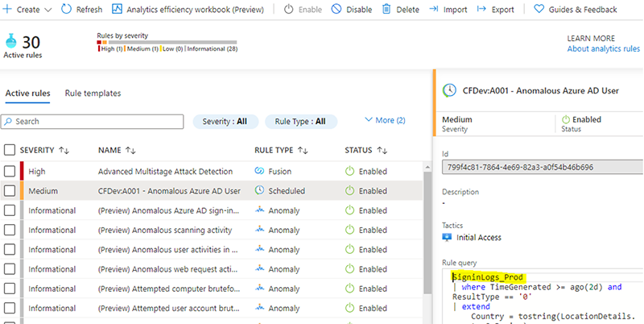Check the Anomalous scanning activity row
The height and width of the screenshot is (324, 644).
pyautogui.click(x=10, y=230)
